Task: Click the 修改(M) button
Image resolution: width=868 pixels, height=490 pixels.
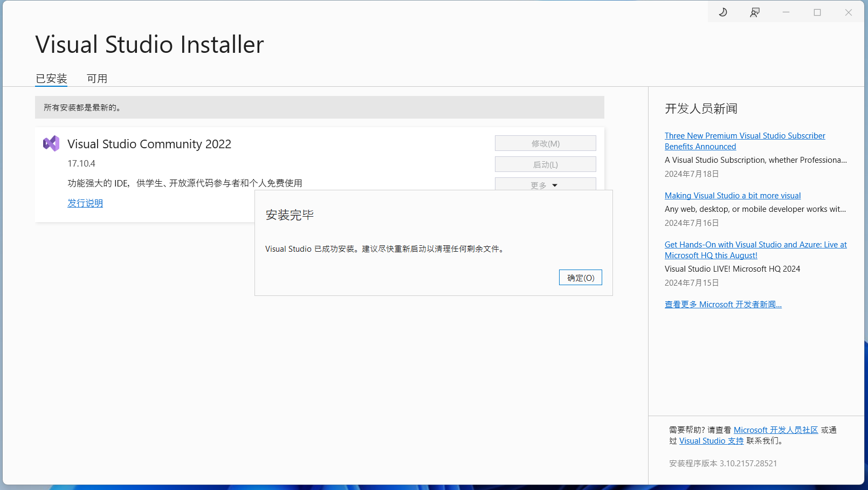Action: click(x=546, y=143)
